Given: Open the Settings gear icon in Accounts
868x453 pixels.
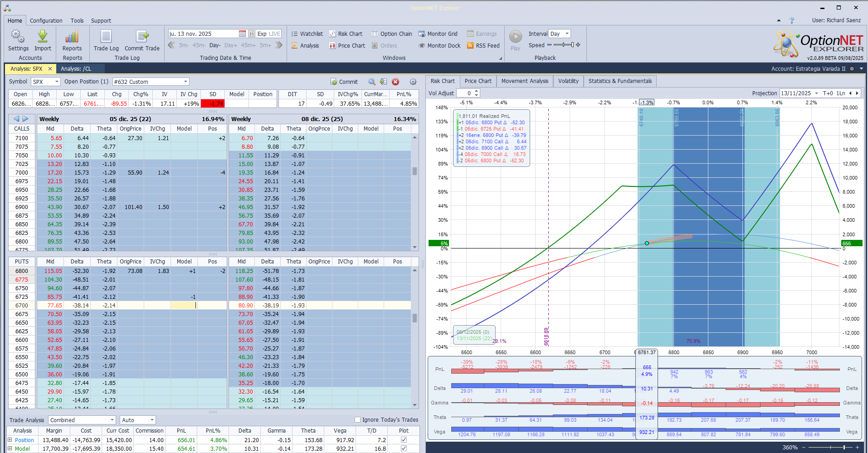Looking at the screenshot, I should point(18,37).
